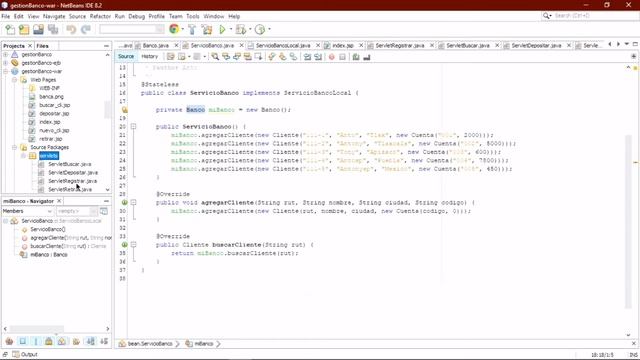The image size is (640, 360).
Task: Open the Members dropdown in Navigator
Action: [x=27, y=211]
